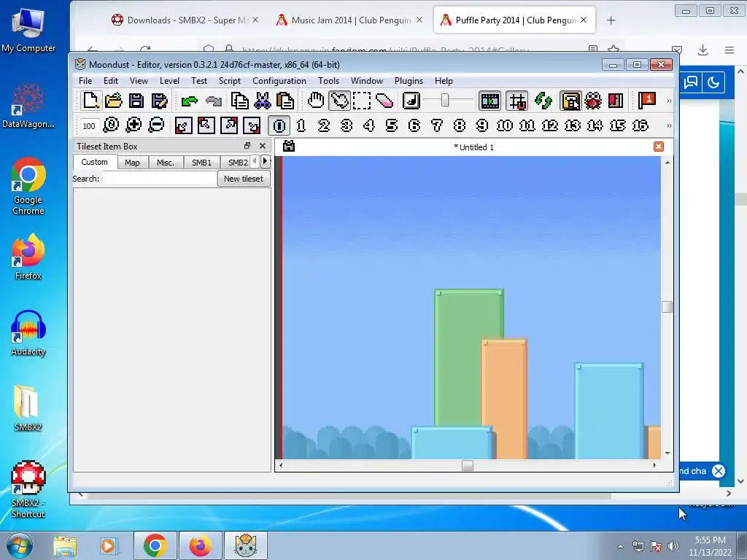Screen dimensions: 747x560
Task: Select the hand scroll tool
Action: [315, 101]
